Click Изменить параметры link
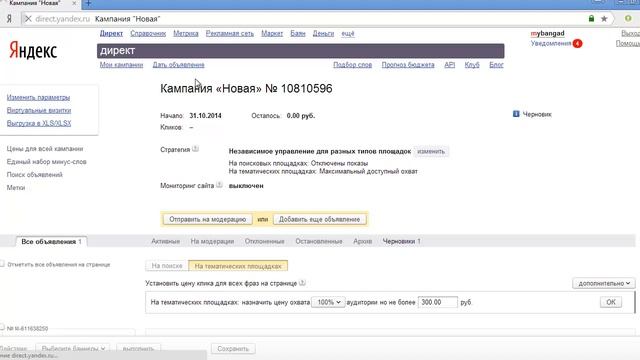Viewport: 640px width, 360px height. click(38, 98)
